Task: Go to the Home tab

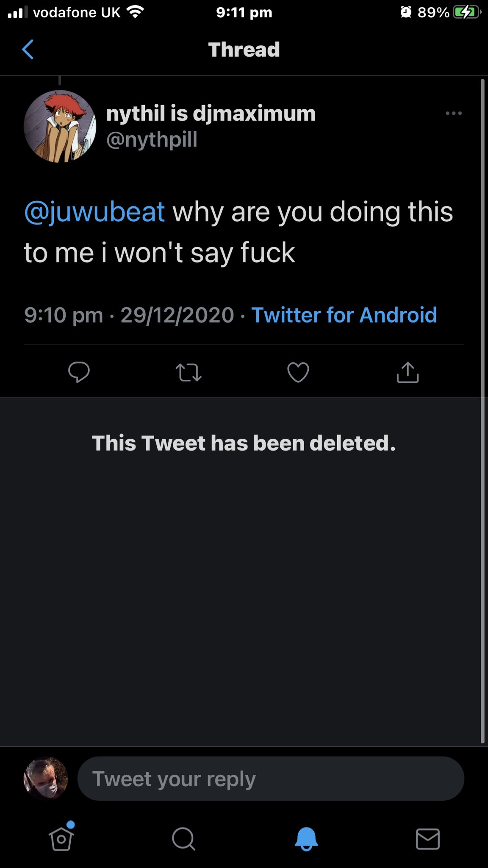Action: [61, 838]
